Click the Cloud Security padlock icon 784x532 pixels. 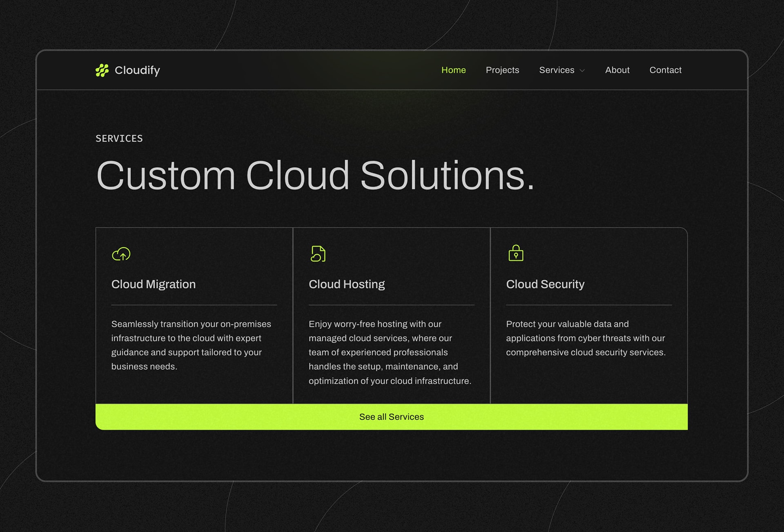[516, 253]
